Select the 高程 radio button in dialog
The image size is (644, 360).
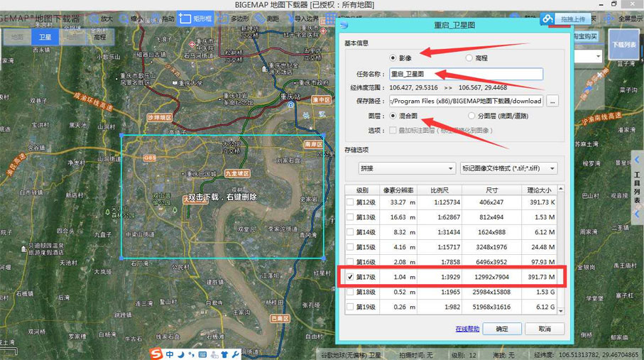469,58
